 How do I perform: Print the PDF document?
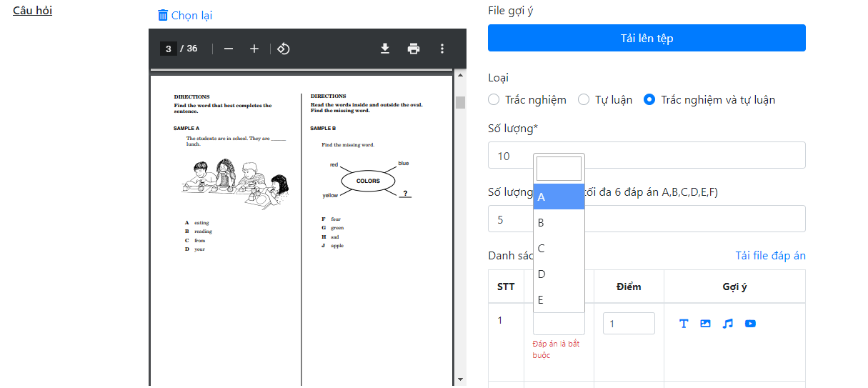[414, 49]
